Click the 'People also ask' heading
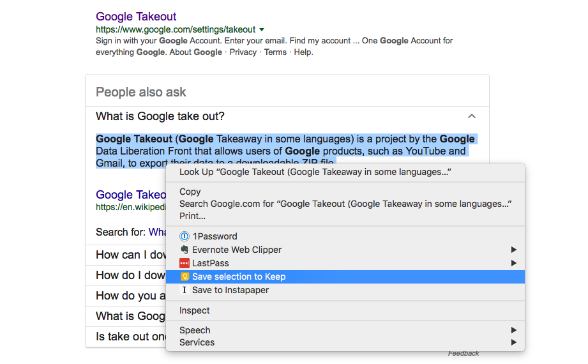The height and width of the screenshot is (364, 588). point(141,92)
